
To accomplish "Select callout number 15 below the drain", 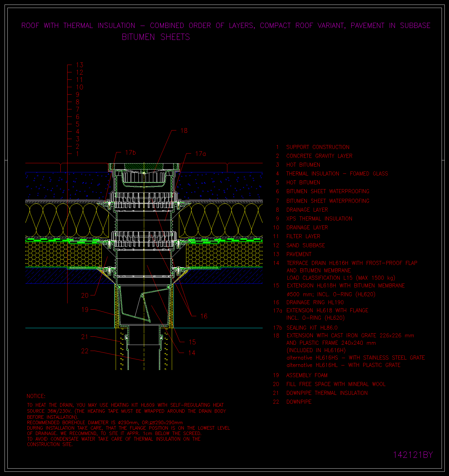I will [x=192, y=342].
